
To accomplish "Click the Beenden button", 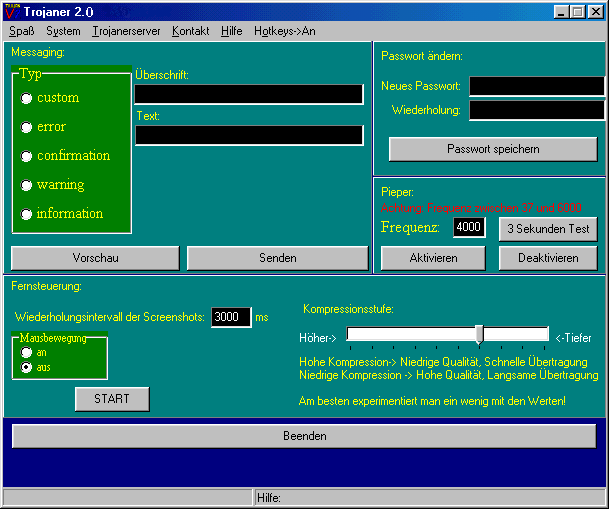I will 303,436.
